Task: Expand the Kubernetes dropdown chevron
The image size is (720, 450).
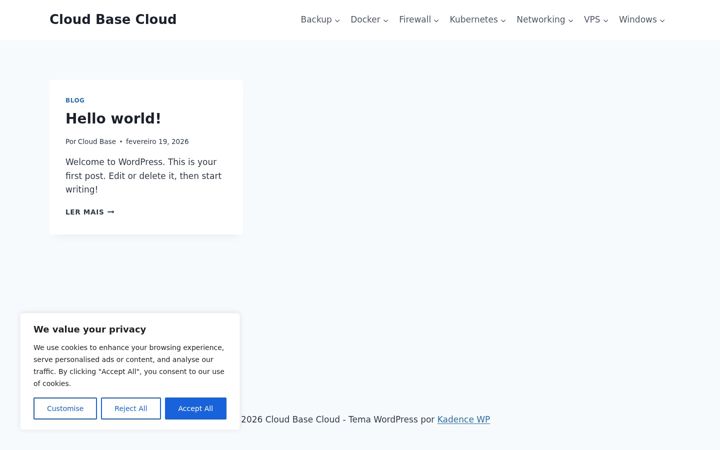Action: pos(503,21)
